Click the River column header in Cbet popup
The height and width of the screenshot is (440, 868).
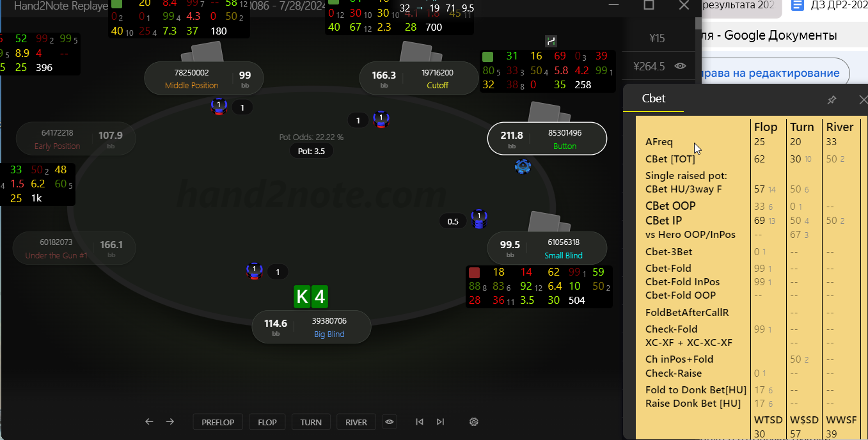[840, 127]
